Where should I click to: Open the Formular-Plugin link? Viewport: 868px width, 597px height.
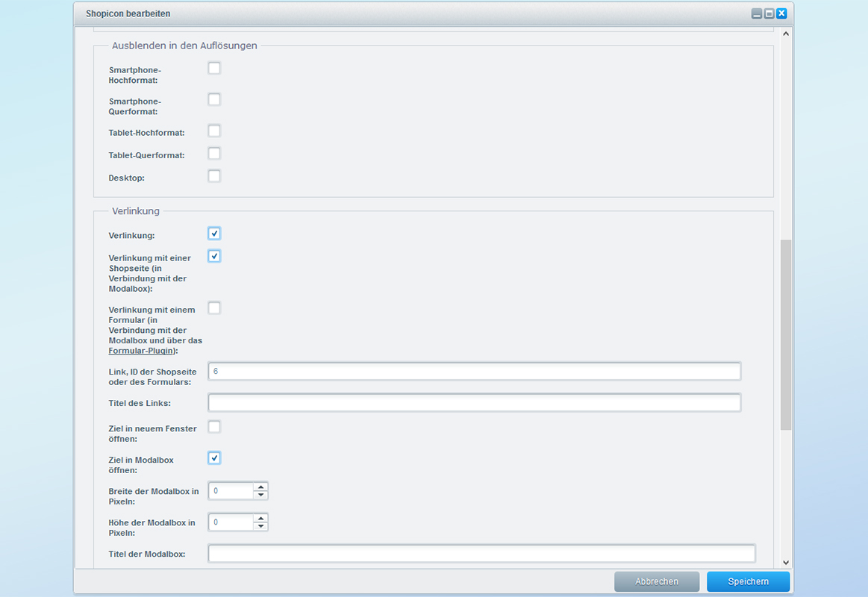click(x=140, y=351)
